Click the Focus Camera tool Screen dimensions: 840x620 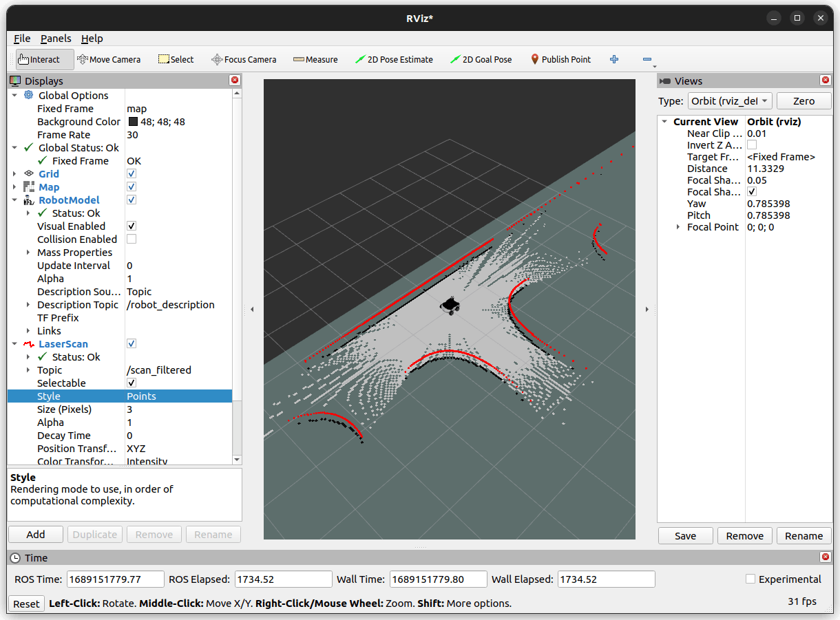[x=244, y=60]
